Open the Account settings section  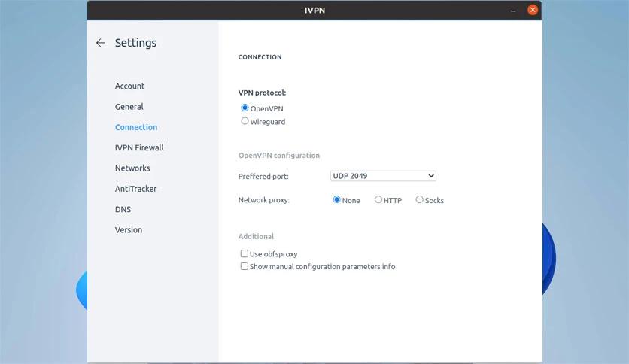129,86
